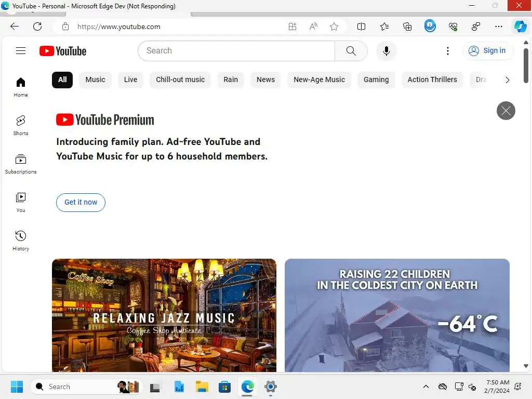
Task: Go to the YouTube logo home
Action: pos(63,51)
